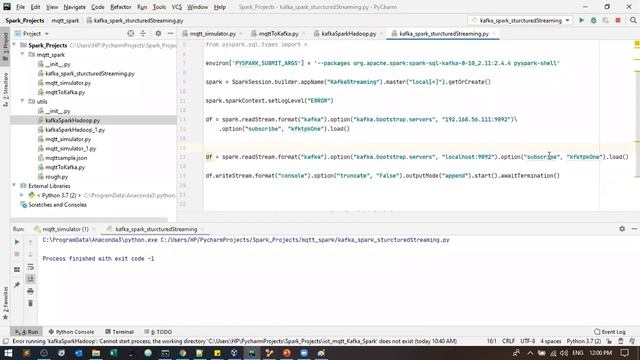
Task: Select mqttsample.json in project tree
Action: click(x=66, y=158)
